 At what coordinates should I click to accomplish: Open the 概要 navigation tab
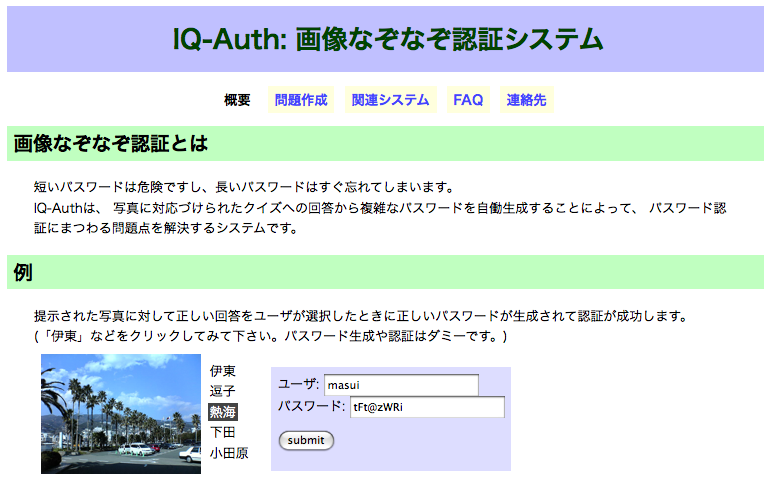pos(237,100)
